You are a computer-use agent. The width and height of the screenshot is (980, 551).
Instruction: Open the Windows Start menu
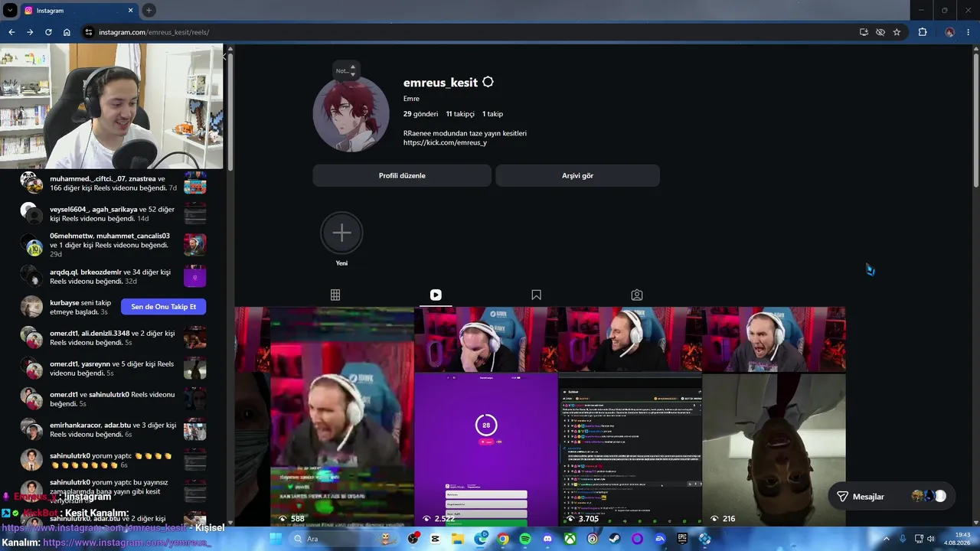pyautogui.click(x=276, y=539)
